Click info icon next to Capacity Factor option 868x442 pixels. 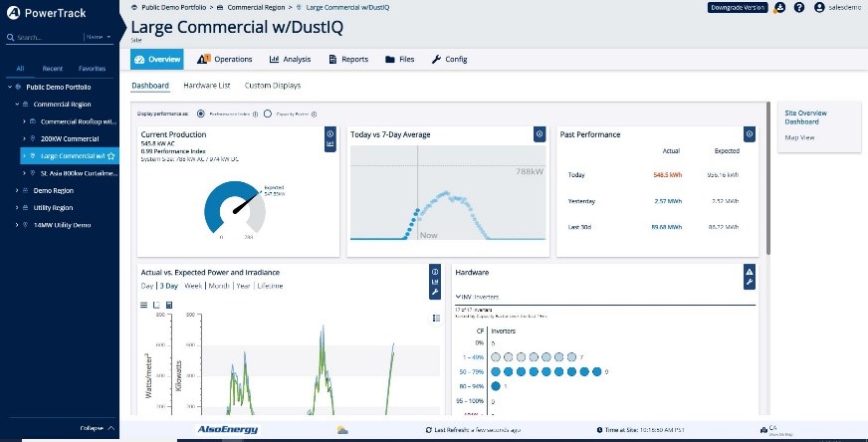(x=314, y=114)
